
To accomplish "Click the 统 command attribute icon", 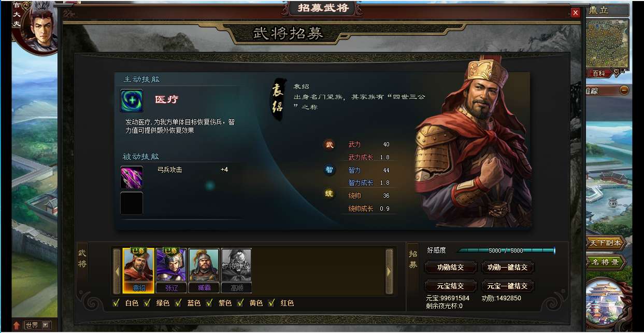I will click(x=329, y=194).
